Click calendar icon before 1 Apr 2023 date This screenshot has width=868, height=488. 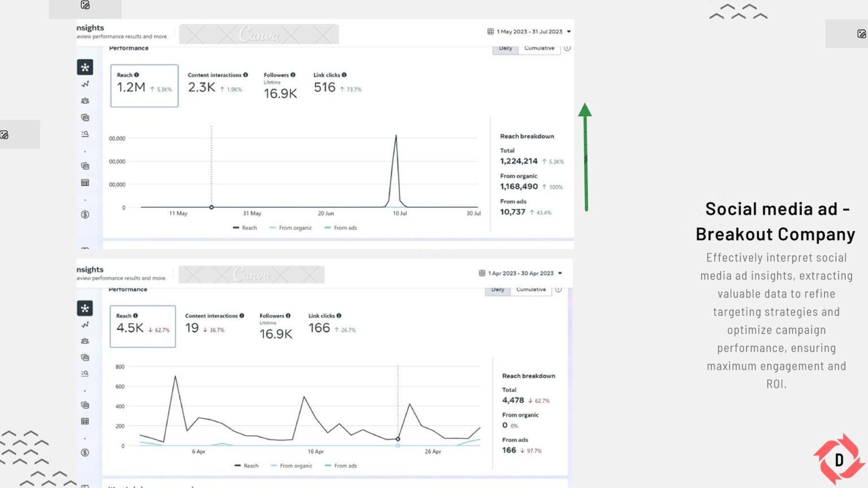[x=482, y=273]
